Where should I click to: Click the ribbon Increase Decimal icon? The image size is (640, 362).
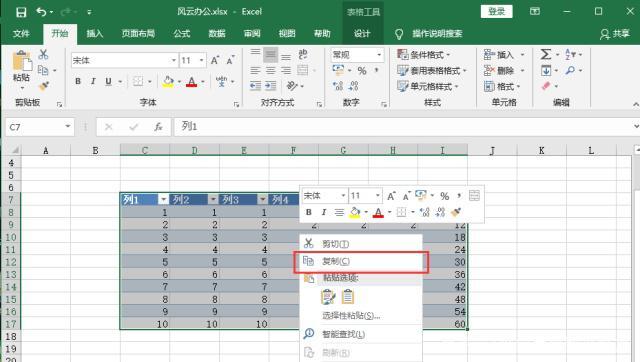(338, 86)
